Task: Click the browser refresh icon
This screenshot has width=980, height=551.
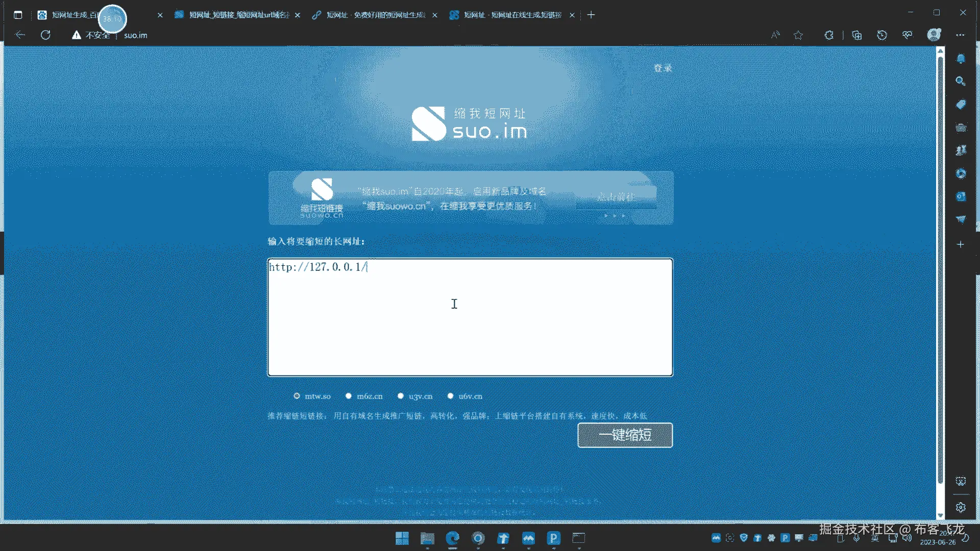Action: coord(45,35)
